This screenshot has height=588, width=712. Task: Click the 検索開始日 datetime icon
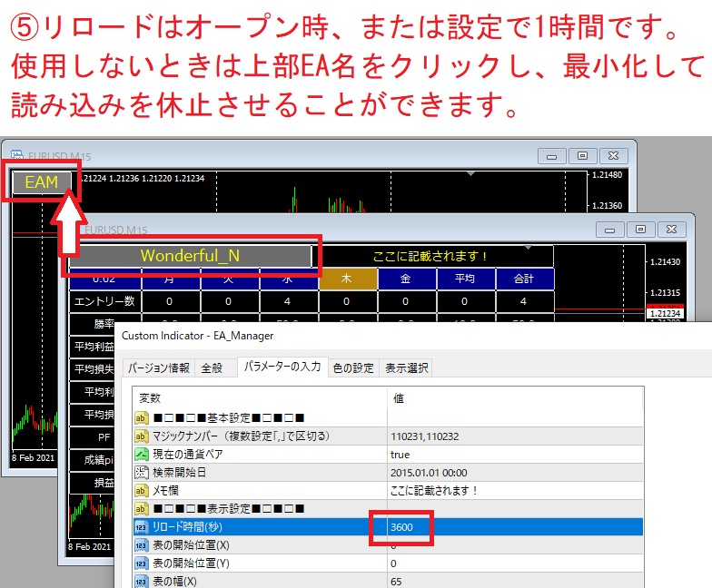click(x=142, y=472)
